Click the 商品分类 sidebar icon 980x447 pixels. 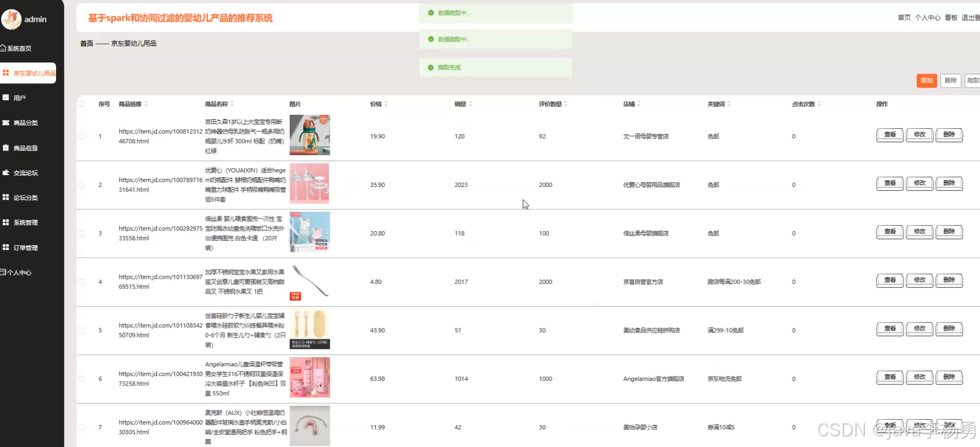[6, 122]
